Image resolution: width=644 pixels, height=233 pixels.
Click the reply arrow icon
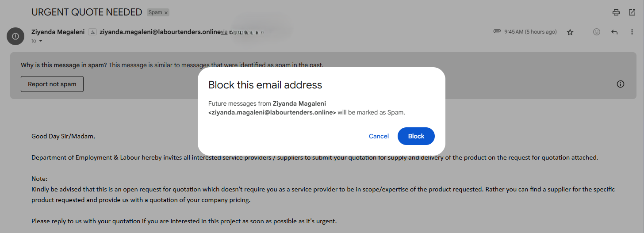pos(614,32)
